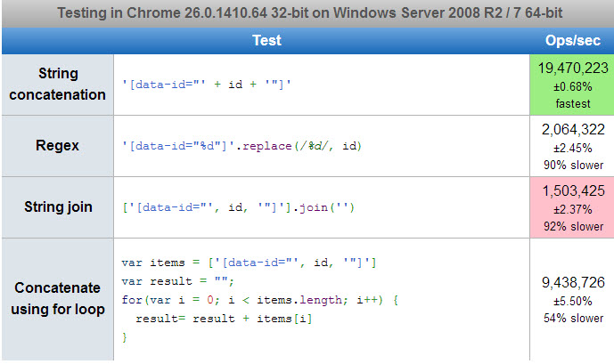Click the 'Testing in Chrome 26.0.1410.64' title bar
Screen dimensions: 614x364
[x=307, y=14]
